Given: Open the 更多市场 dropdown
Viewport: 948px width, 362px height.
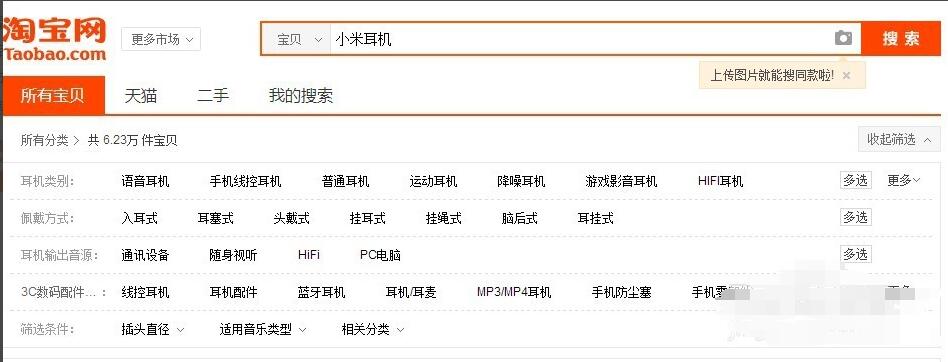Looking at the screenshot, I should (161, 39).
